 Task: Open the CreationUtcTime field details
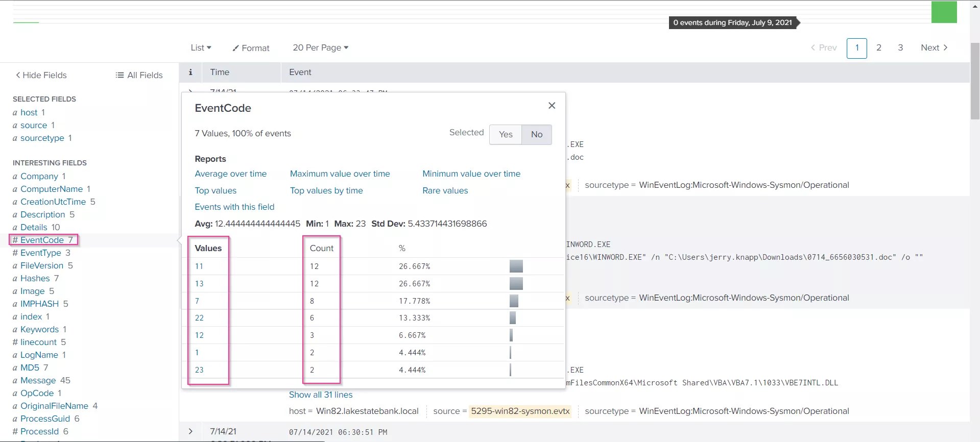53,202
